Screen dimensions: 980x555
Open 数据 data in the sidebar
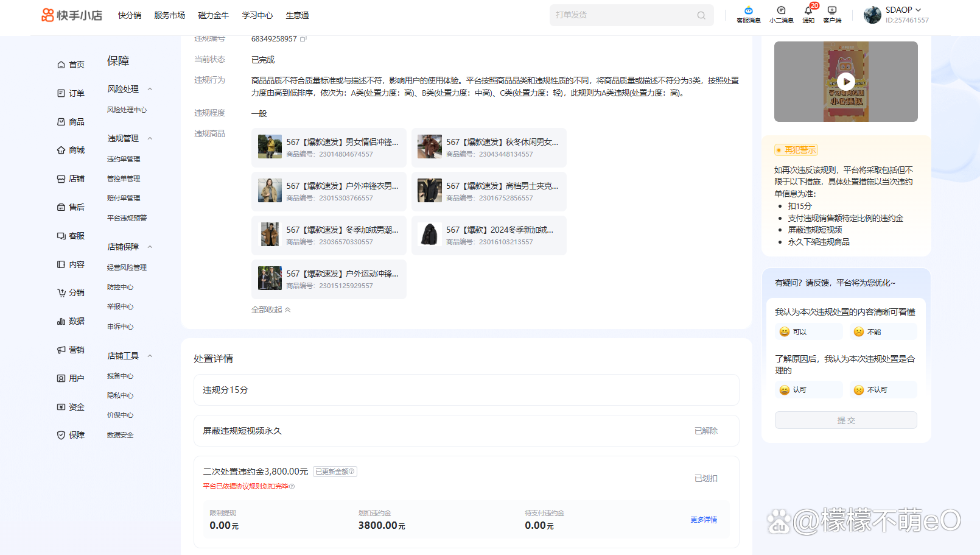click(x=71, y=321)
